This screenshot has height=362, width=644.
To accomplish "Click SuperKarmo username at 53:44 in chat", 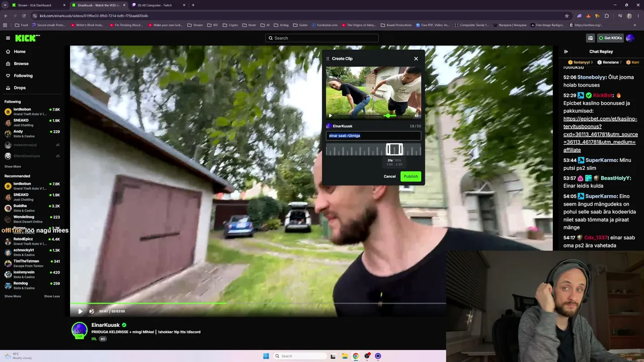I will [601, 160].
